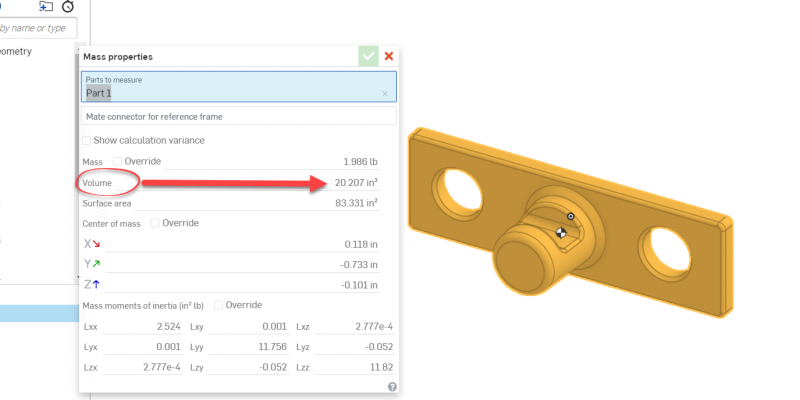Clear the Parts to measure selection
The width and height of the screenshot is (800, 400).
(385, 93)
